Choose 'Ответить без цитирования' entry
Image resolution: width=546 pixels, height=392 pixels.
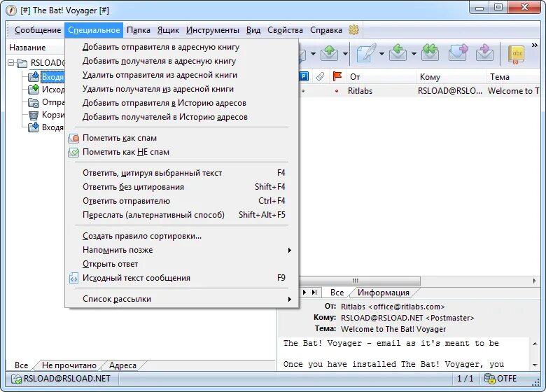182,187
